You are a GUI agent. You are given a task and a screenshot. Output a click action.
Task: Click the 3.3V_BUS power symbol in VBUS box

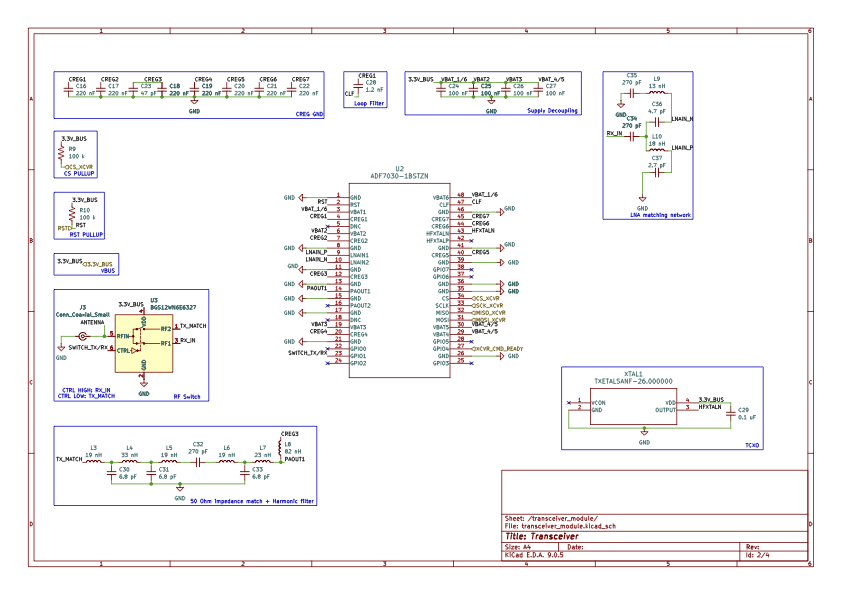click(70, 263)
